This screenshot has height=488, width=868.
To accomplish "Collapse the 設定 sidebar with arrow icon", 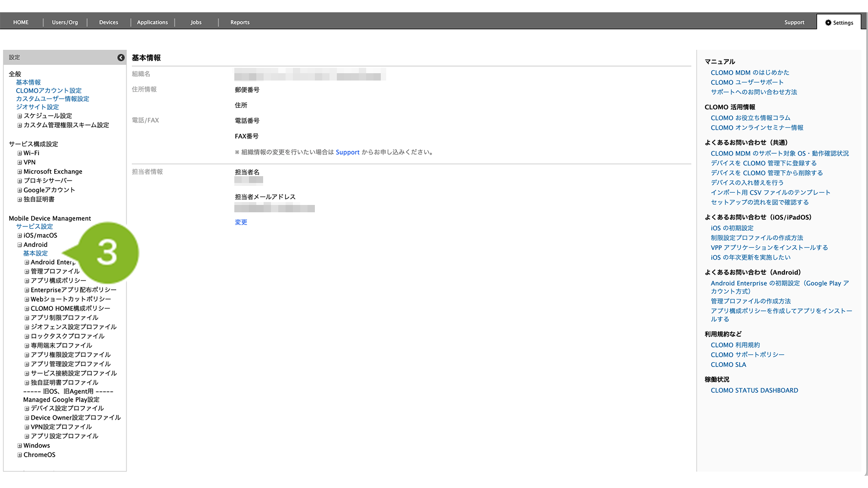I will (121, 58).
